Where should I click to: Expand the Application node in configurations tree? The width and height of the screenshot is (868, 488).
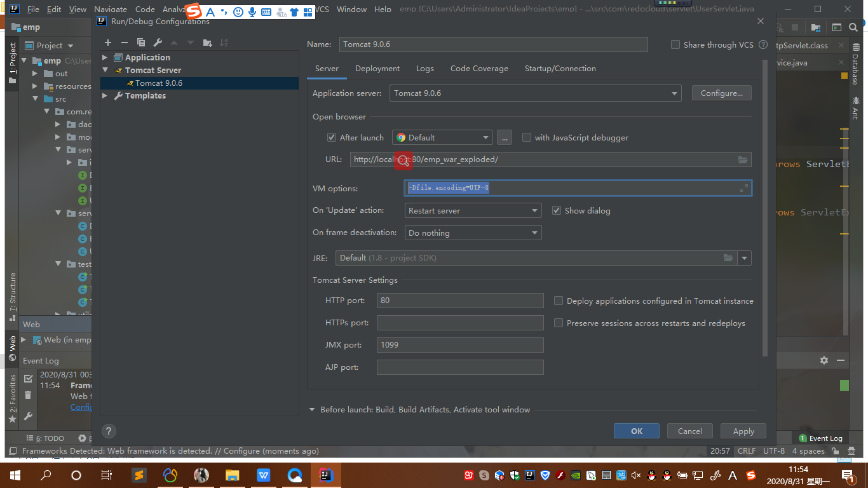[x=105, y=57]
